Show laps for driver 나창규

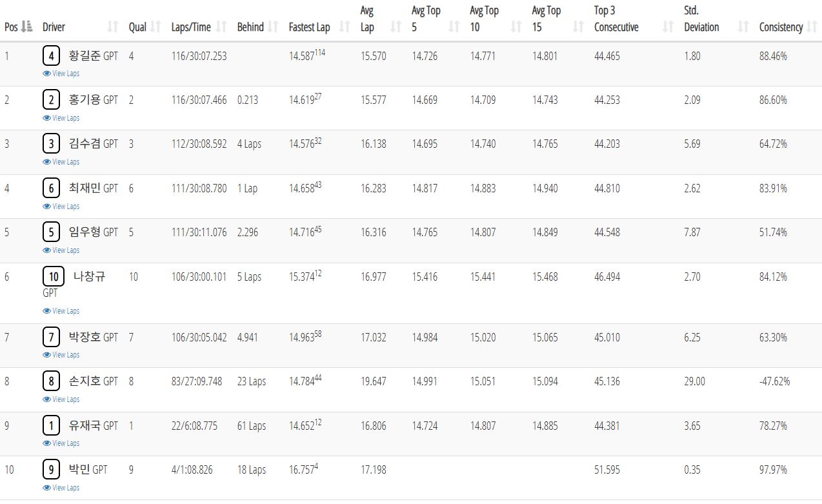[x=61, y=311]
